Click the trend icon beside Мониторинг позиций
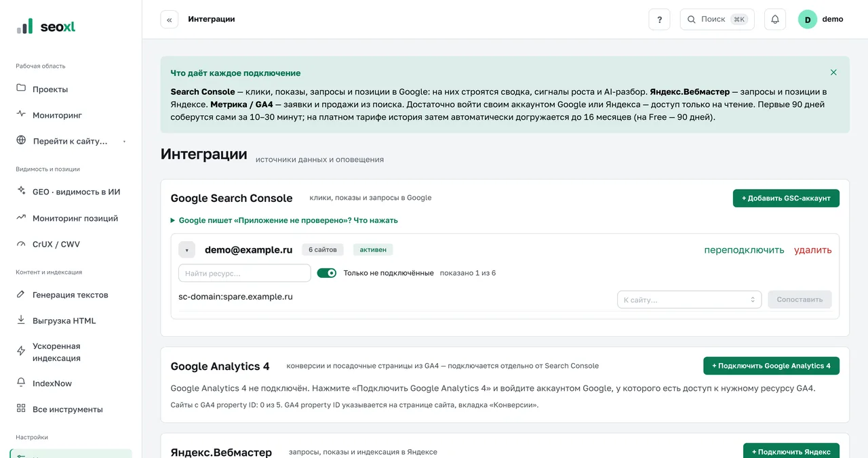This screenshot has width=868, height=458. (x=21, y=217)
